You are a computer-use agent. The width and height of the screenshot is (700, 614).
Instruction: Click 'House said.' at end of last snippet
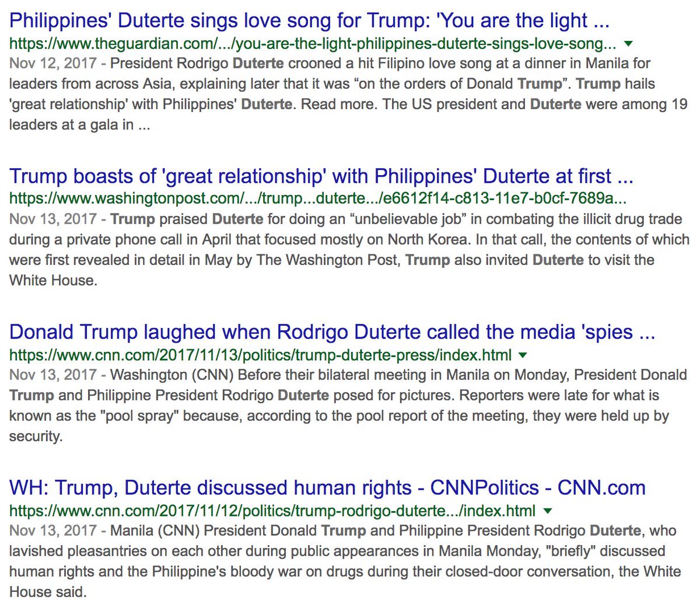[x=48, y=592]
